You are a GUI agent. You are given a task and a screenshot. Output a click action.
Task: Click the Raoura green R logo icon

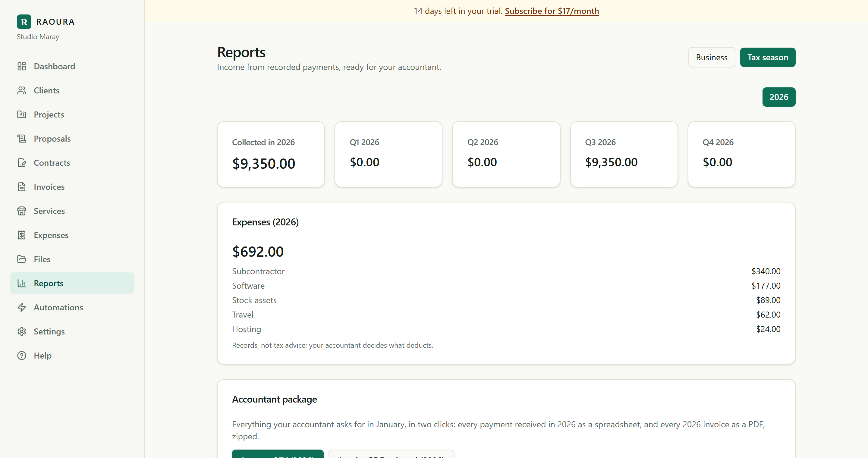coord(24,22)
